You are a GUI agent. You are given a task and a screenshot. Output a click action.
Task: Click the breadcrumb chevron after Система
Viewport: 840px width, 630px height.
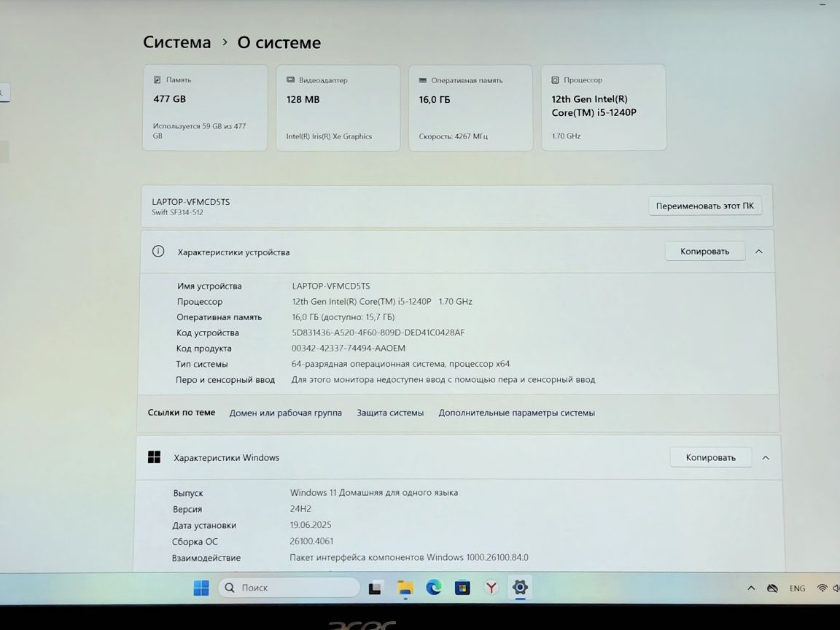[225, 42]
